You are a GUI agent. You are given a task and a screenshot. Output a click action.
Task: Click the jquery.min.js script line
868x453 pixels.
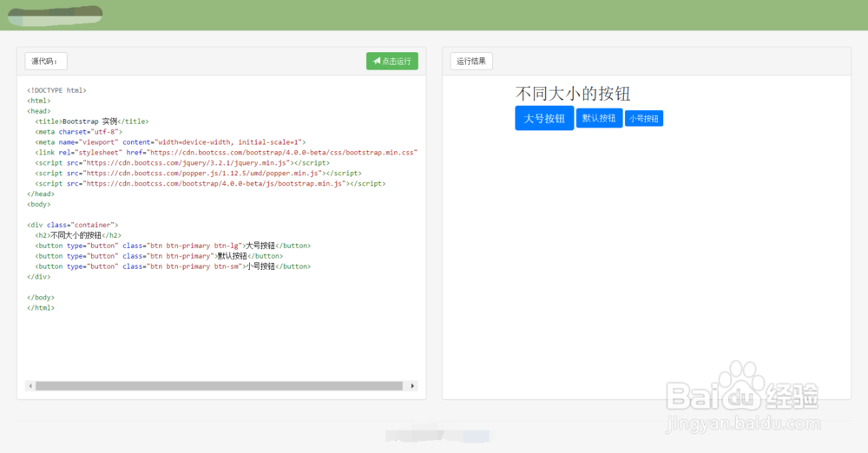pyautogui.click(x=182, y=163)
